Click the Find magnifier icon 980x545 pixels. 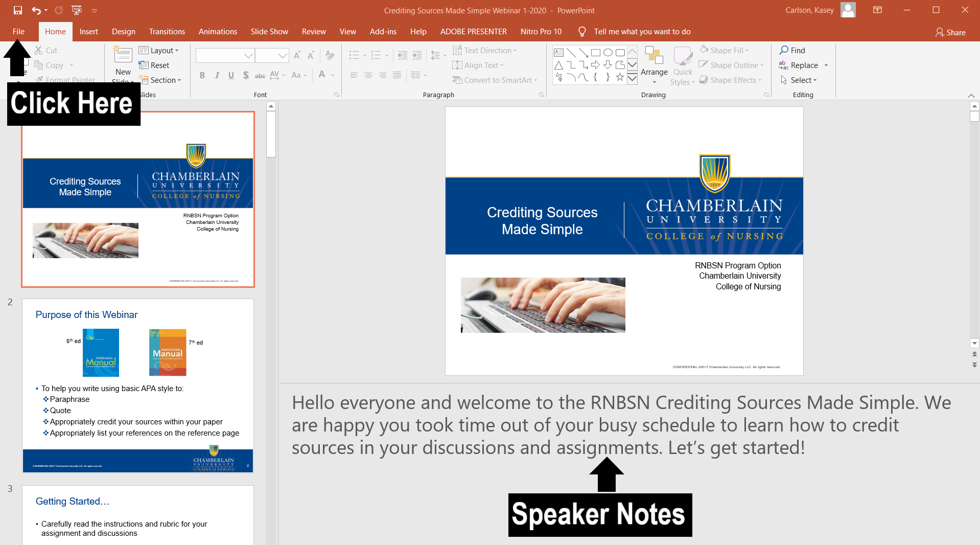784,50
